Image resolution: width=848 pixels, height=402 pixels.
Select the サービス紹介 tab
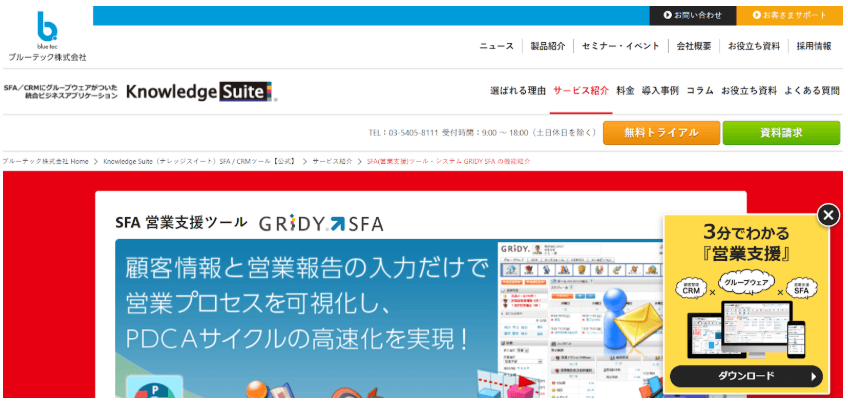581,90
